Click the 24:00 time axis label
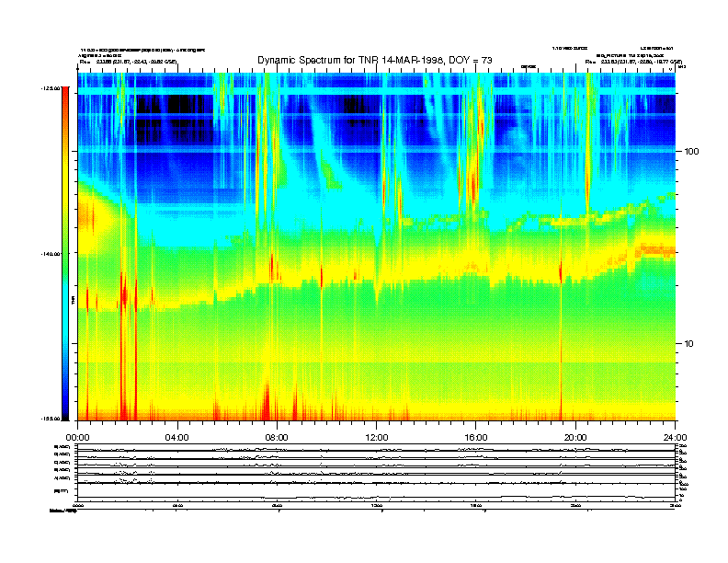Screen dimensions: 728x563 click(x=676, y=438)
